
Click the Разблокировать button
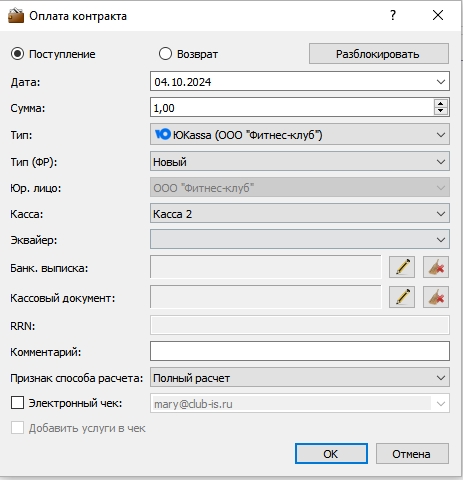point(379,54)
